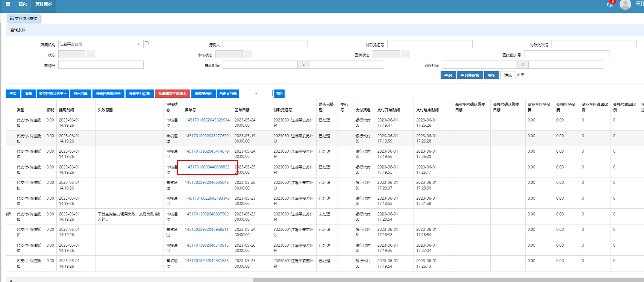This screenshot has width=644, height=282.
Task: Click the 审核状态 ellipsis picker button
Action: point(248,55)
